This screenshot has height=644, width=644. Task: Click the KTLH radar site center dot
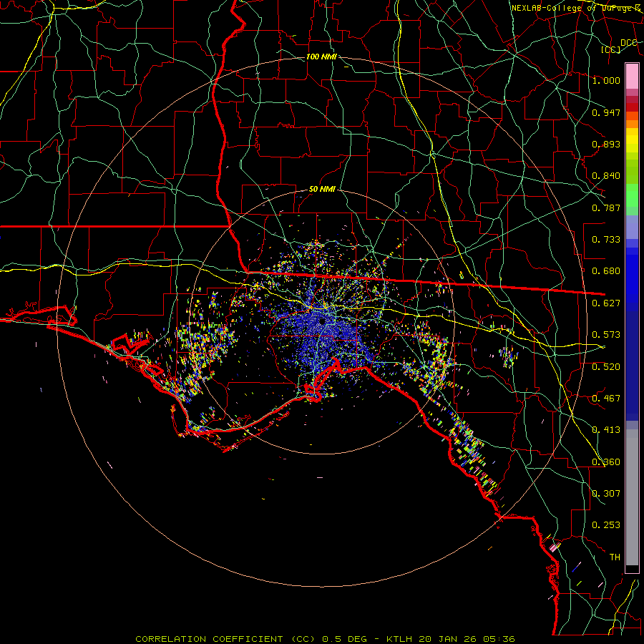point(323,321)
